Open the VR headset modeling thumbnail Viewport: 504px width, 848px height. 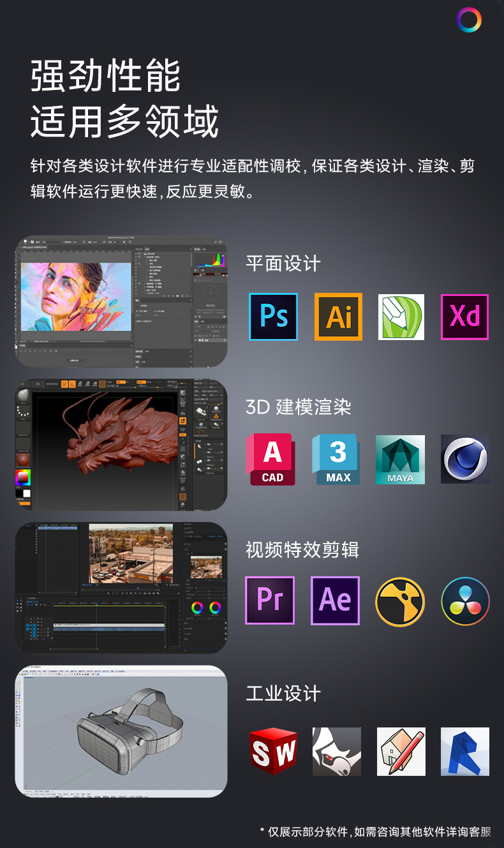click(x=121, y=731)
